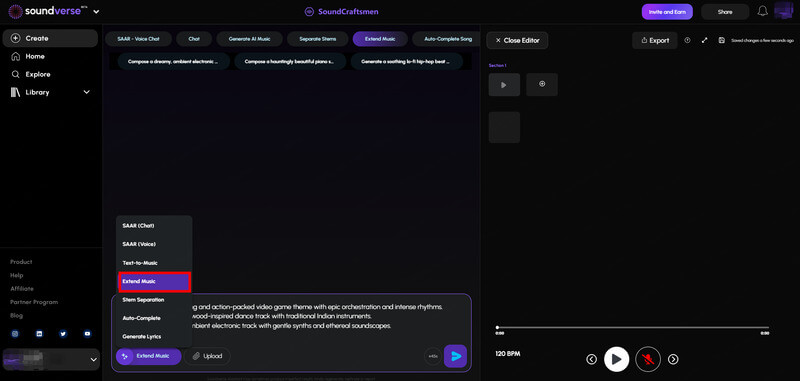Click the Section 1 label

coord(497,66)
